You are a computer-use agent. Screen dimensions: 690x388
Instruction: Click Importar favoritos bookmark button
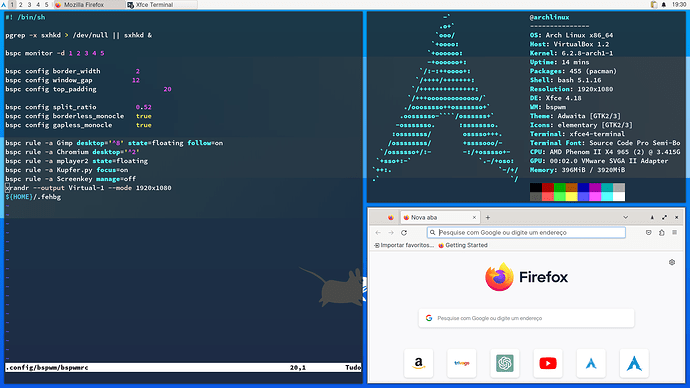[x=404, y=245]
